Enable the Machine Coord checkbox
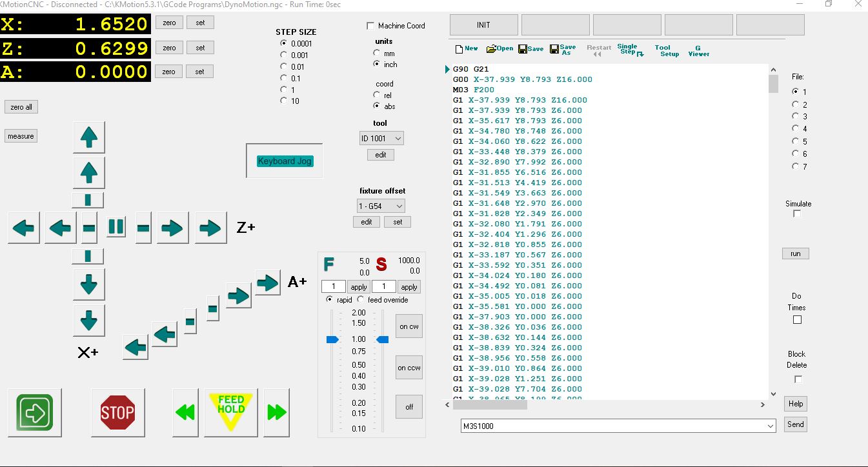 [370, 26]
